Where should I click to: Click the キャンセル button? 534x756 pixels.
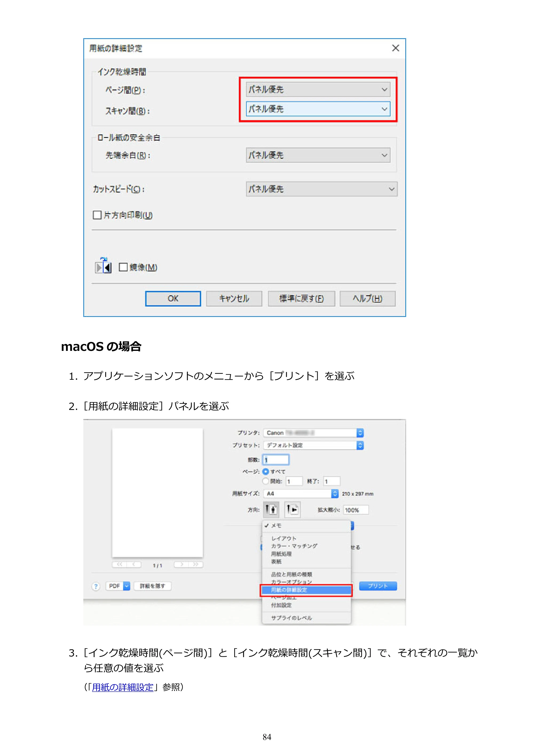[234, 299]
